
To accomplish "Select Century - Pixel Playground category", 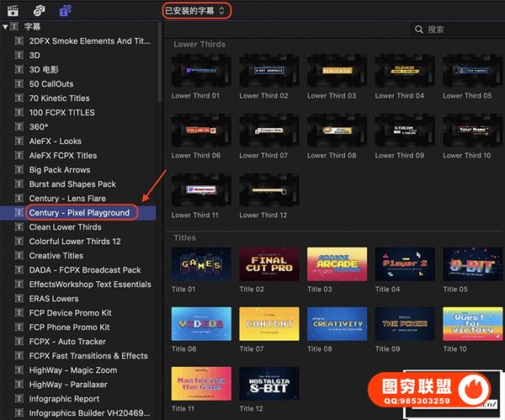I will [79, 213].
